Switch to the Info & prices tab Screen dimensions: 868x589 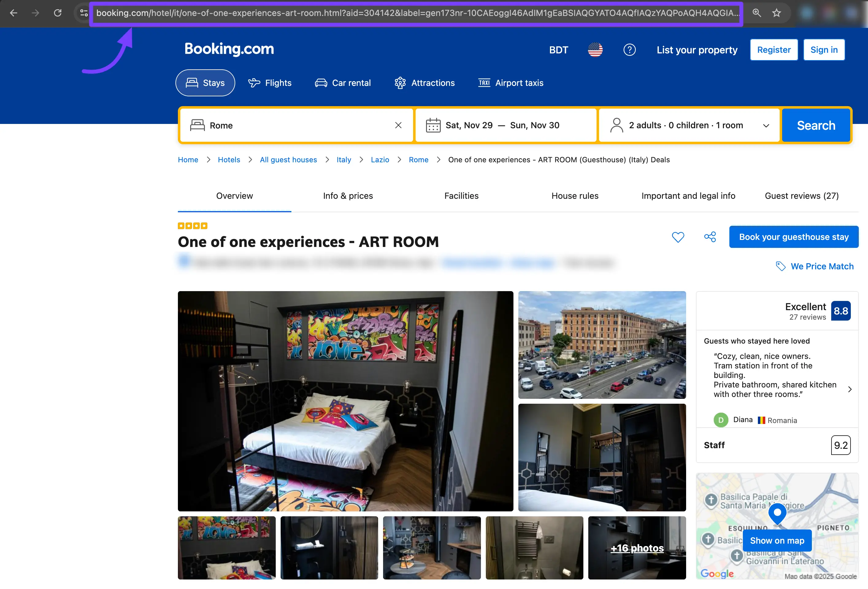point(348,196)
